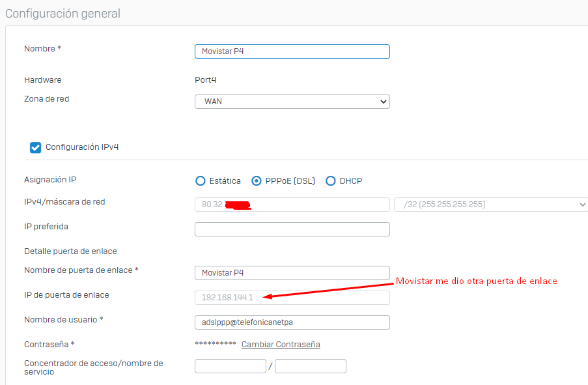This screenshot has width=588, height=385.
Task: Click the Concentrador de acceso field
Action: pyautogui.click(x=230, y=365)
